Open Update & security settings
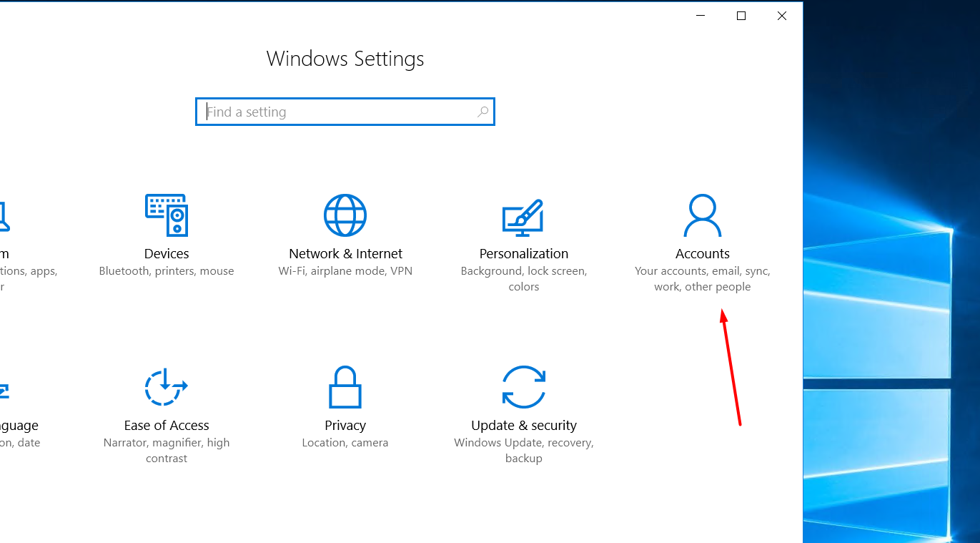 click(x=523, y=425)
